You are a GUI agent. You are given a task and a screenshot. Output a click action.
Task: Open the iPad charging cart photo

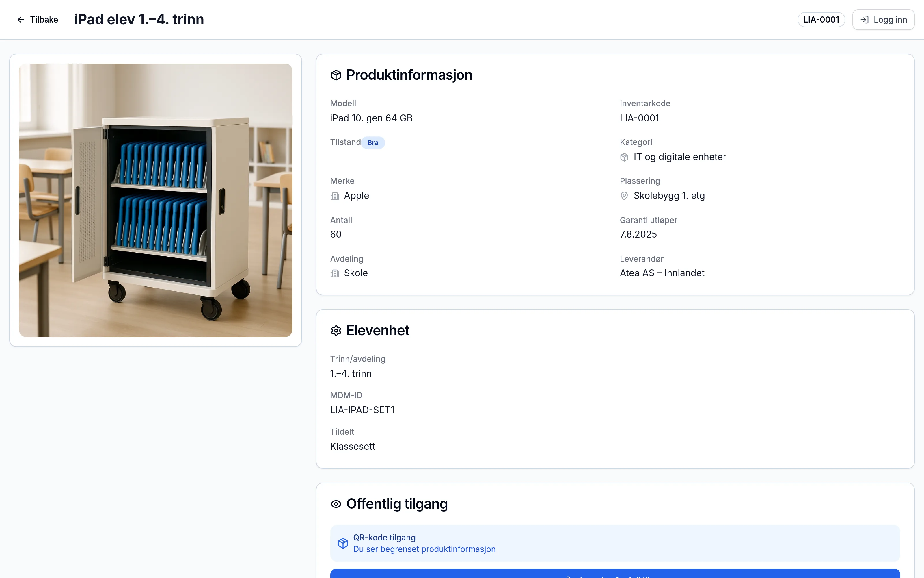(x=155, y=200)
